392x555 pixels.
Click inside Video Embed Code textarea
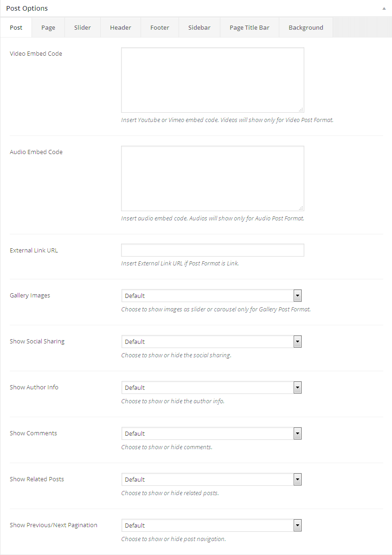click(212, 80)
